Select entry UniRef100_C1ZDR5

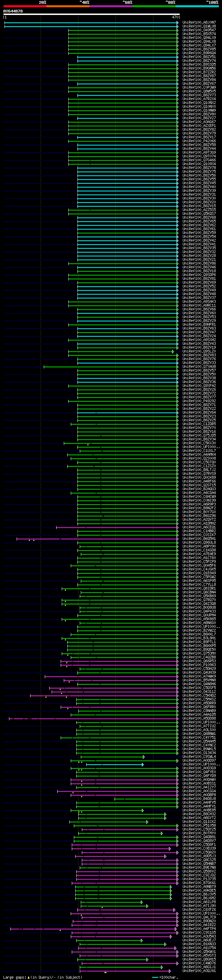[199, 424]
